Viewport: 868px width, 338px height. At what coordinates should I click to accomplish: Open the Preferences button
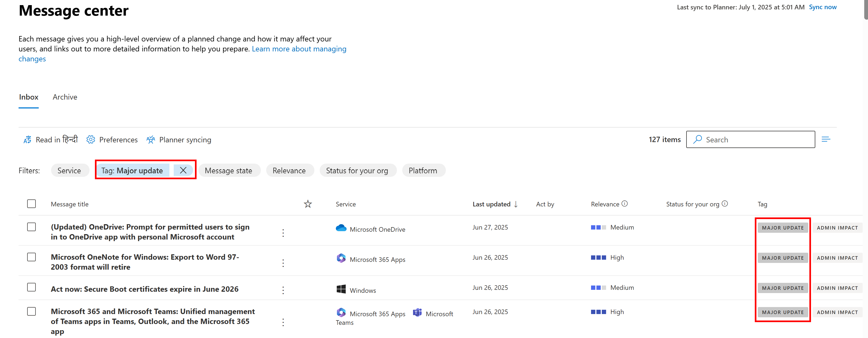coord(112,140)
